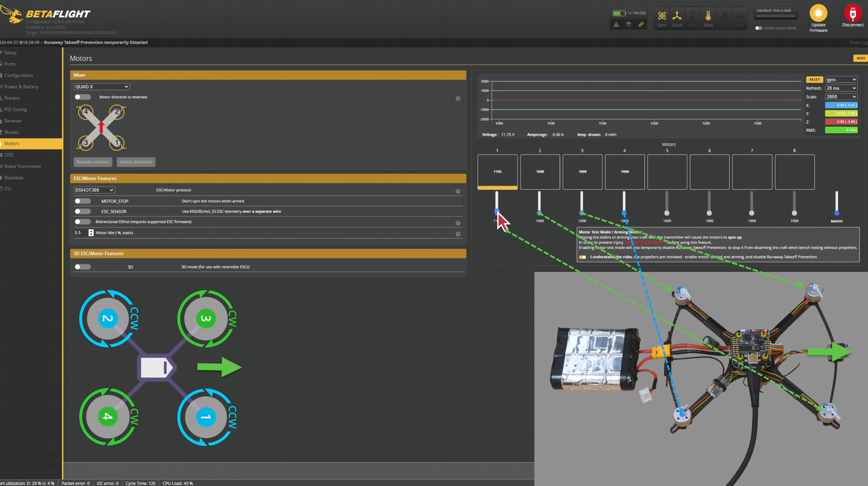Open the WIKI link

point(860,58)
